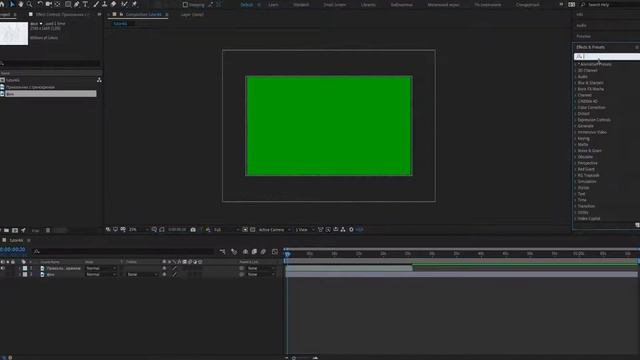Switch to the Small Screen workspace
Screen dimensions: 640x360
(334, 5)
